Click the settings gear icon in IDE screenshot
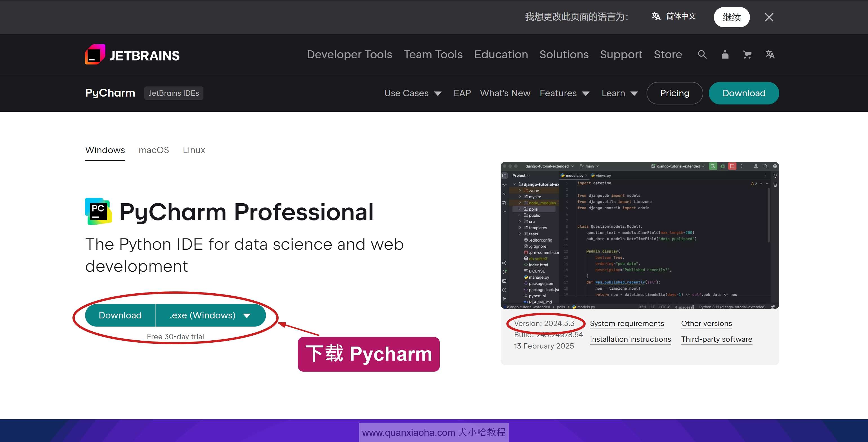 [x=775, y=166]
